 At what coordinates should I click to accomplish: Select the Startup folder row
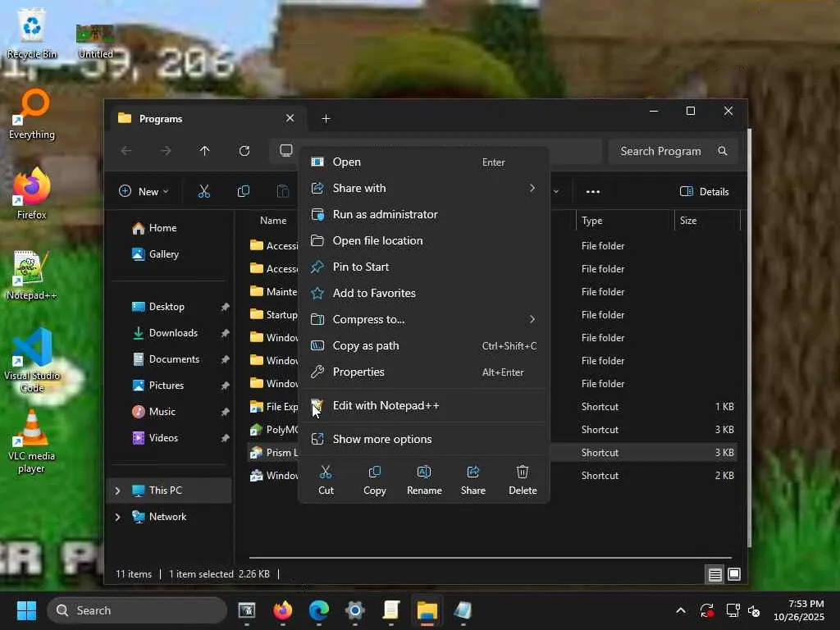[274, 314]
